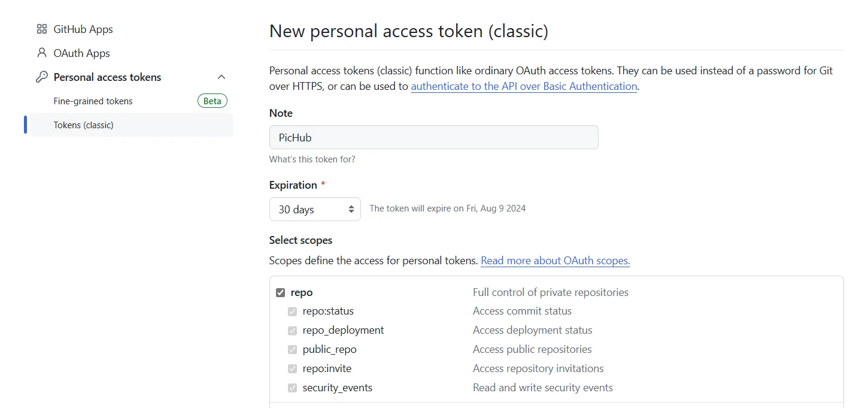Click the OAuth Apps person icon
The height and width of the screenshot is (408, 868).
click(x=41, y=53)
